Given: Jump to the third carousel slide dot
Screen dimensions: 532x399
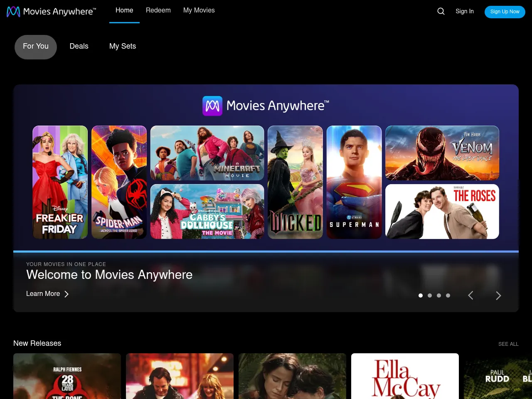Looking at the screenshot, I should (x=439, y=296).
